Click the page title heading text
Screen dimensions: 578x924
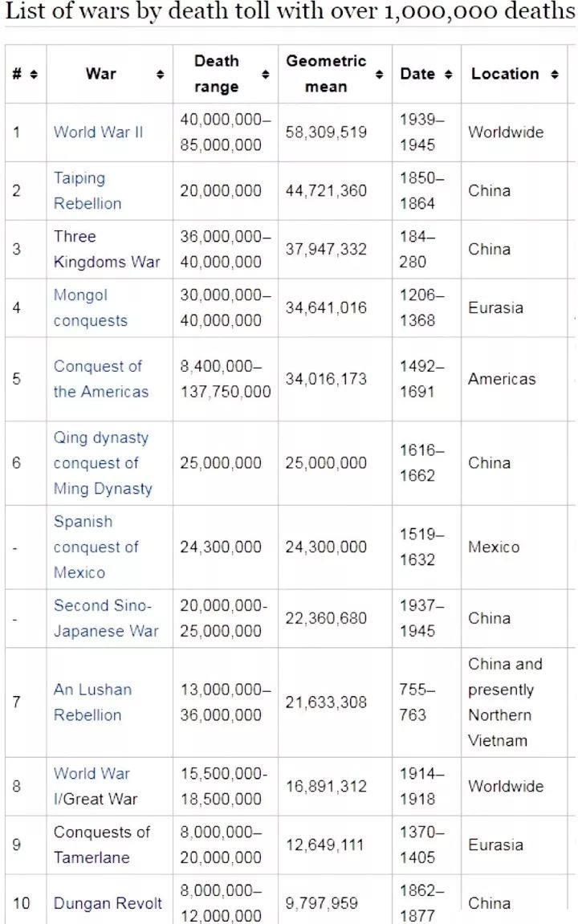tap(289, 14)
